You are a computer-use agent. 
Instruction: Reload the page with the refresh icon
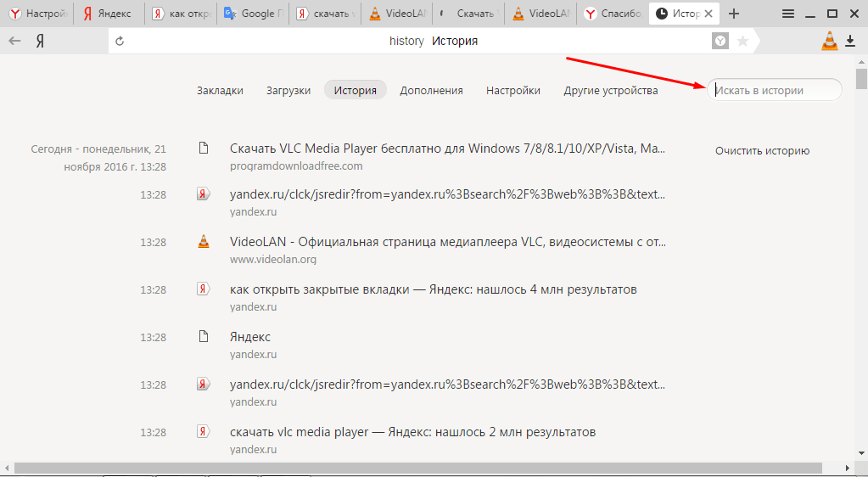(x=120, y=41)
